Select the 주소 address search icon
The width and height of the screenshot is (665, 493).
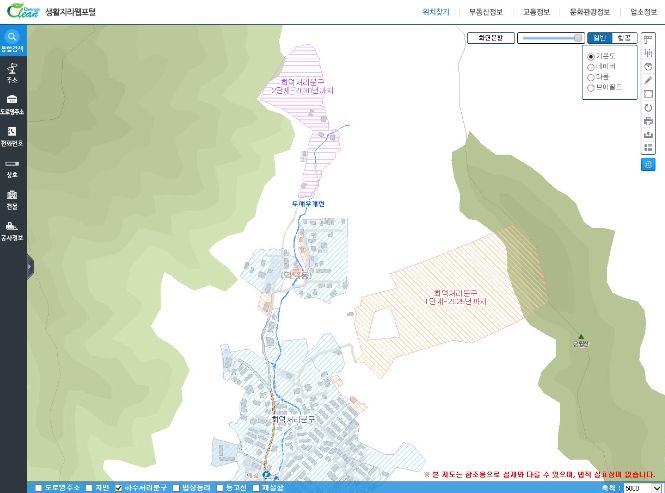tap(12, 71)
